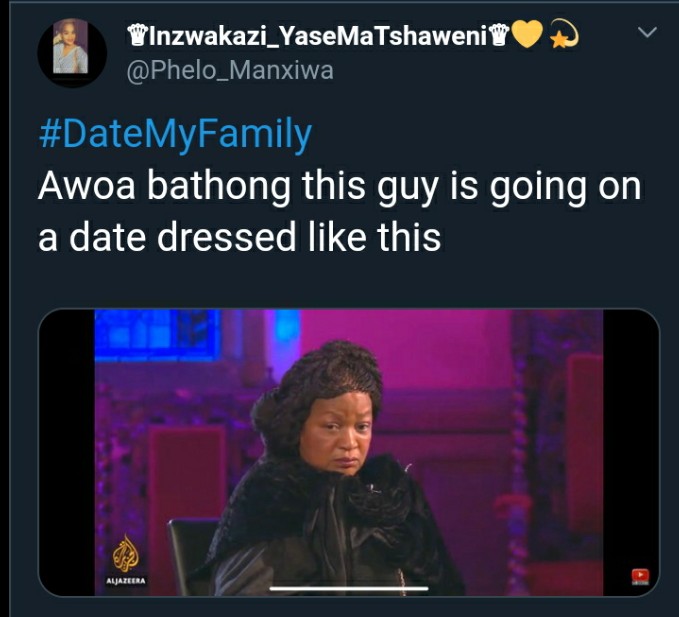
Task: Click the yellow heart emoji
Action: click(x=527, y=34)
